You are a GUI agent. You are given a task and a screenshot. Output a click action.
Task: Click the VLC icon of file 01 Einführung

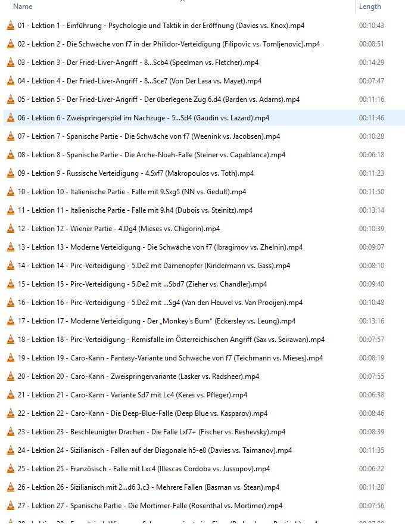point(11,26)
